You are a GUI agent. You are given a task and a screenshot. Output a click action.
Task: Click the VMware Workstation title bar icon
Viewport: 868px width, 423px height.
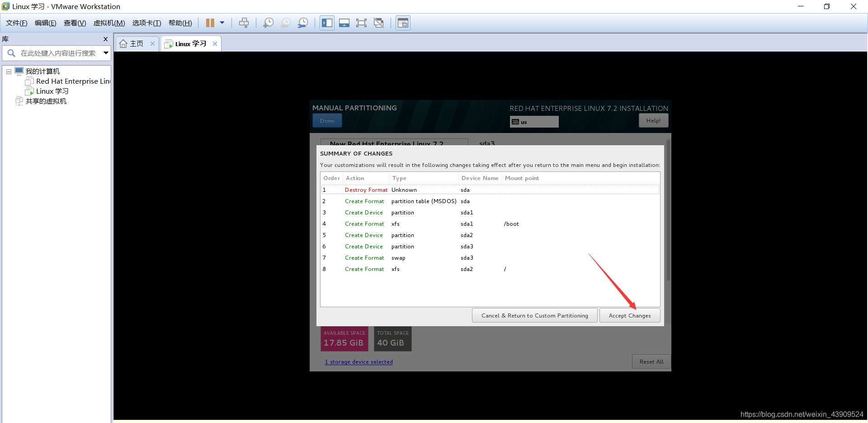coord(5,6)
